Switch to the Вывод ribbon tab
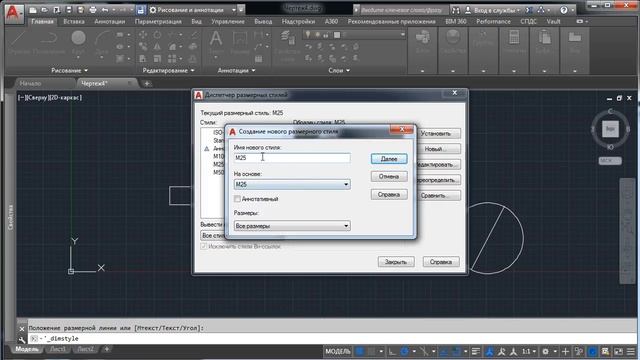This screenshot has height=360, width=640. 263,21
